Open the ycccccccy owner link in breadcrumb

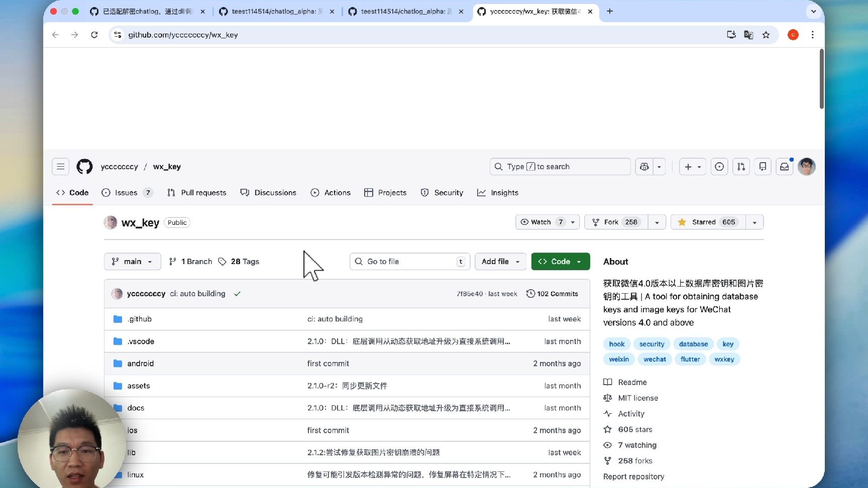(x=120, y=167)
